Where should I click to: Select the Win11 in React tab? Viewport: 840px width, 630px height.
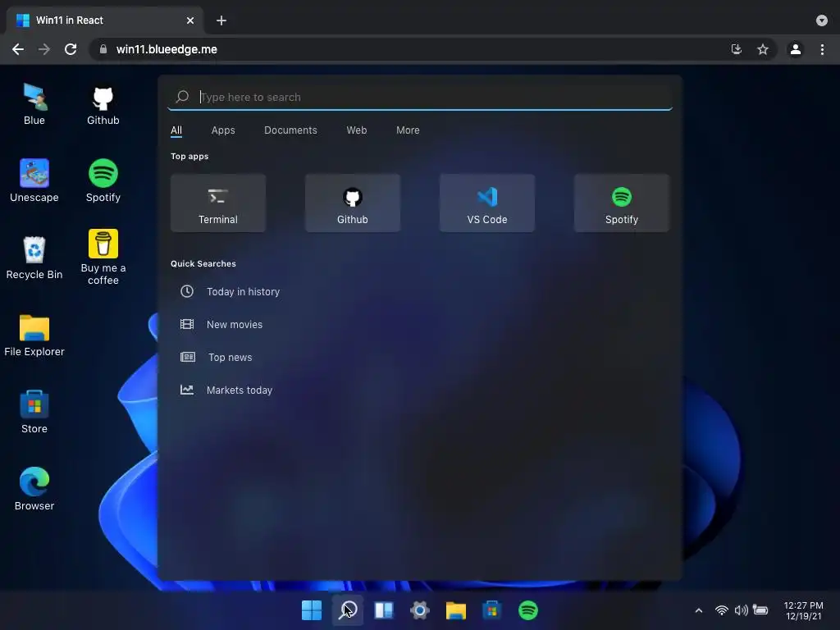tap(104, 21)
